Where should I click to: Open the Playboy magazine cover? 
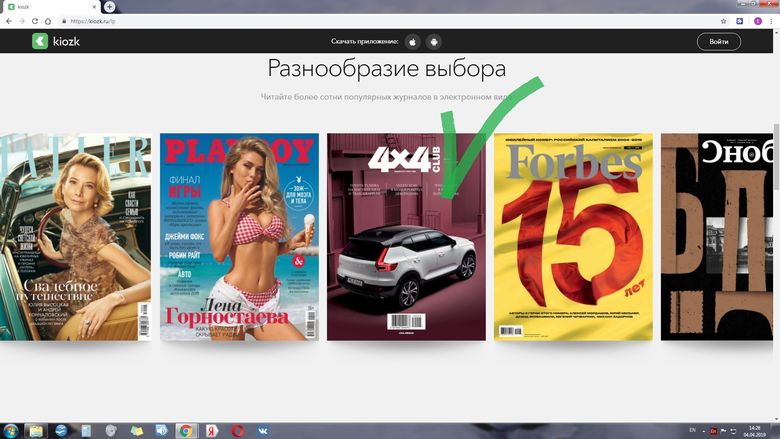239,237
